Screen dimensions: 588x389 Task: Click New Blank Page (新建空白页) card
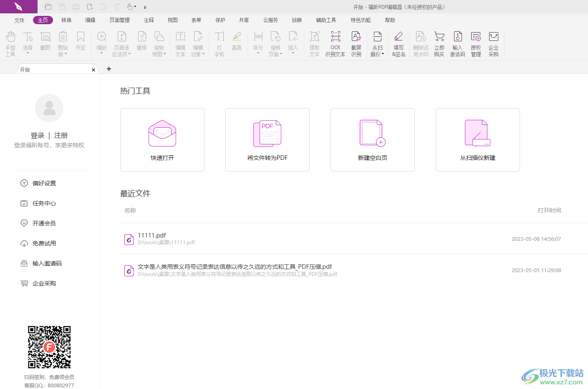(x=373, y=140)
